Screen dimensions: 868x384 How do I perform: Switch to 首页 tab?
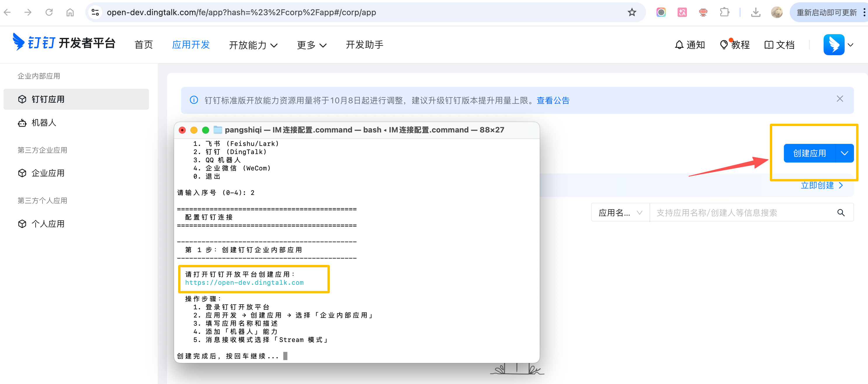click(x=144, y=45)
